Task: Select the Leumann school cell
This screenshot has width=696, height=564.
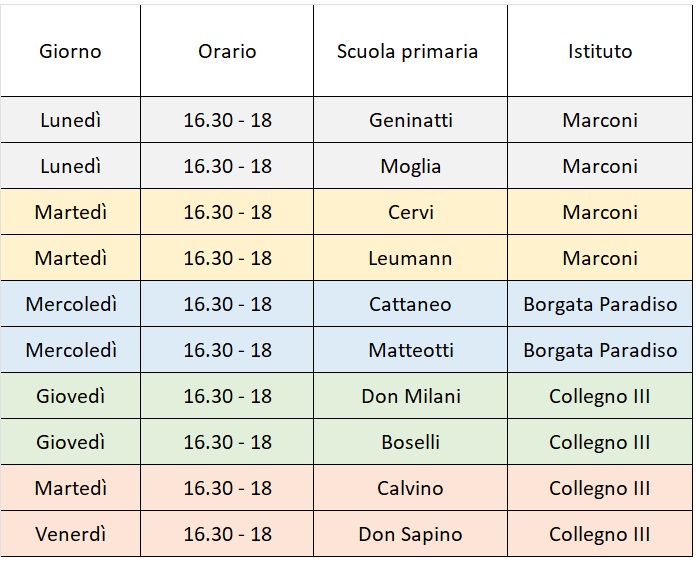Action: [410, 258]
